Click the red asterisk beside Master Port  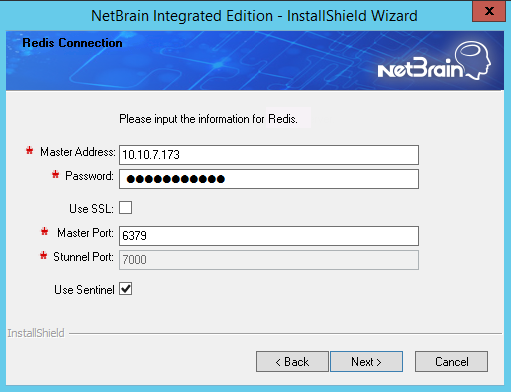[44, 231]
